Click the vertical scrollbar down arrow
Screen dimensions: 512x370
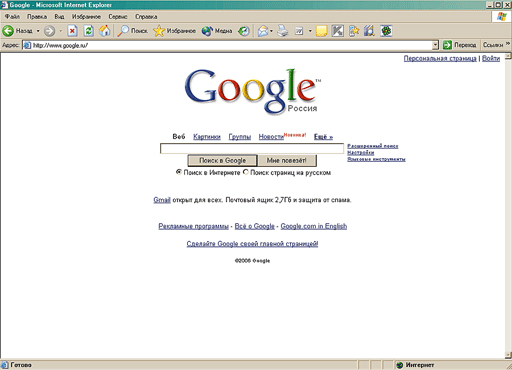click(508, 355)
